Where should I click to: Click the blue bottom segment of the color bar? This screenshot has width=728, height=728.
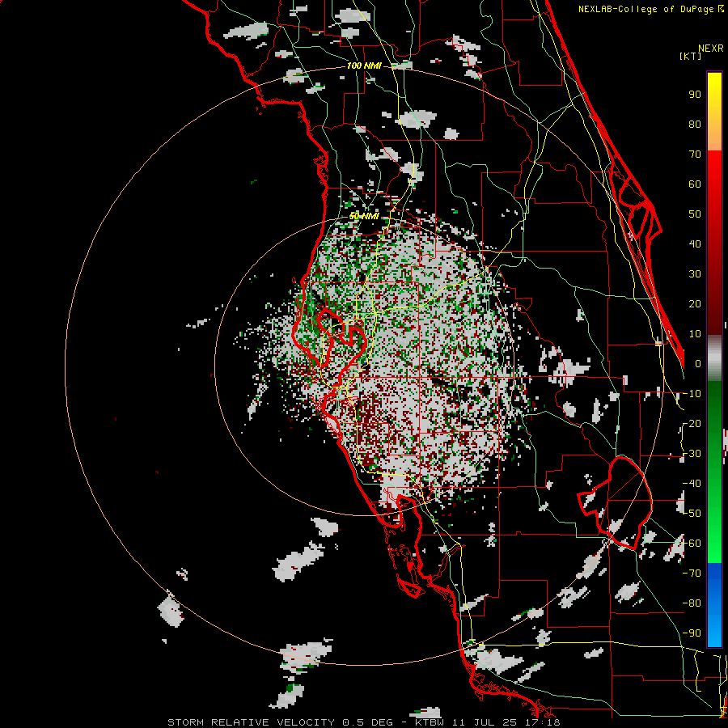coord(714,605)
